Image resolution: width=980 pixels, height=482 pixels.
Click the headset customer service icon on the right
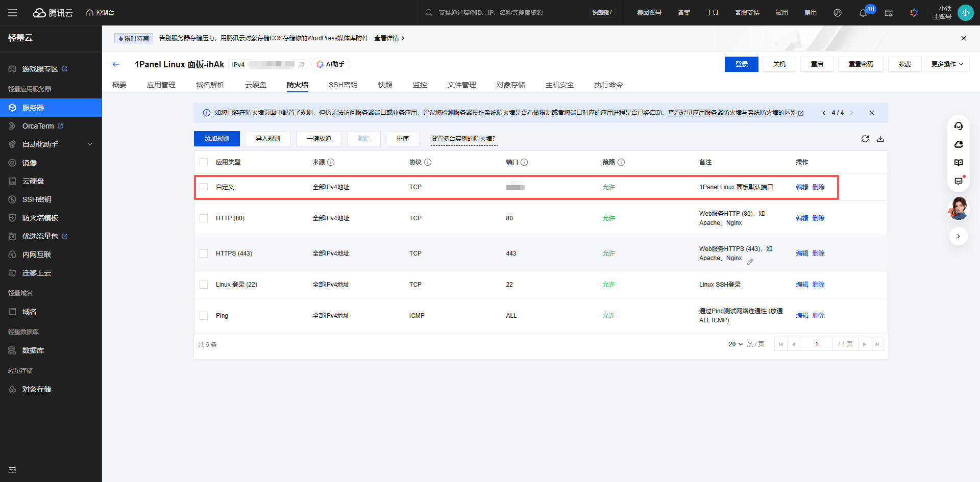point(958,126)
